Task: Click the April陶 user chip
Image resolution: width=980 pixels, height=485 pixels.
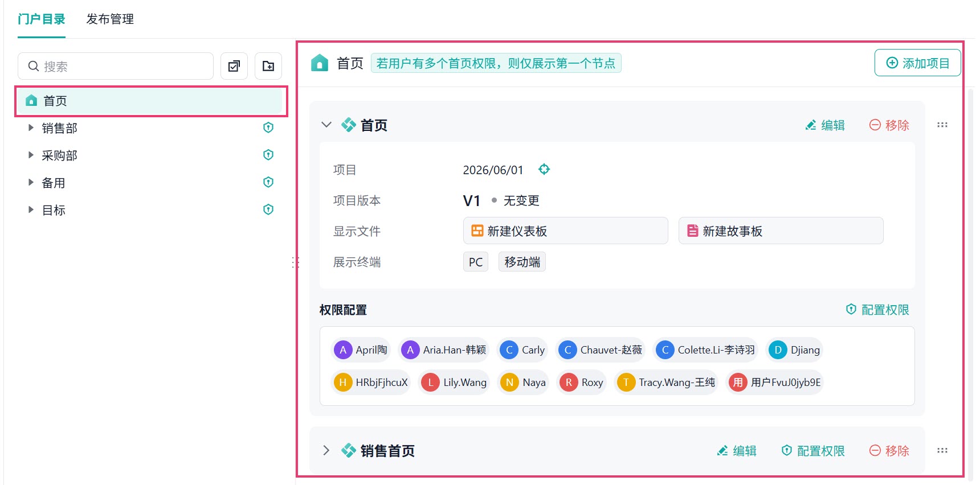Action: pyautogui.click(x=361, y=350)
